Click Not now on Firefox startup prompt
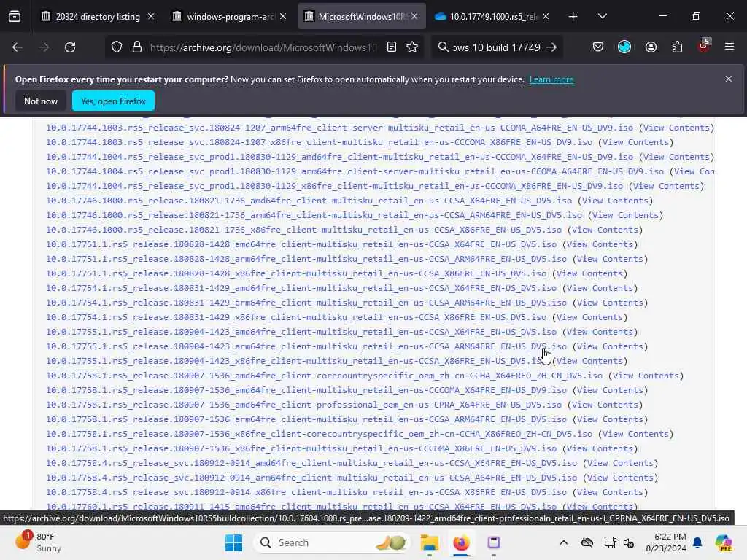 click(41, 101)
